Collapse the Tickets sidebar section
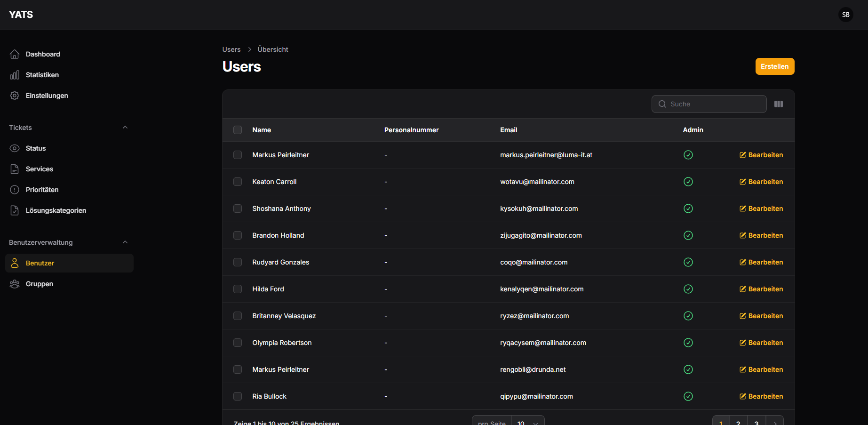The width and height of the screenshot is (868, 425). click(125, 128)
